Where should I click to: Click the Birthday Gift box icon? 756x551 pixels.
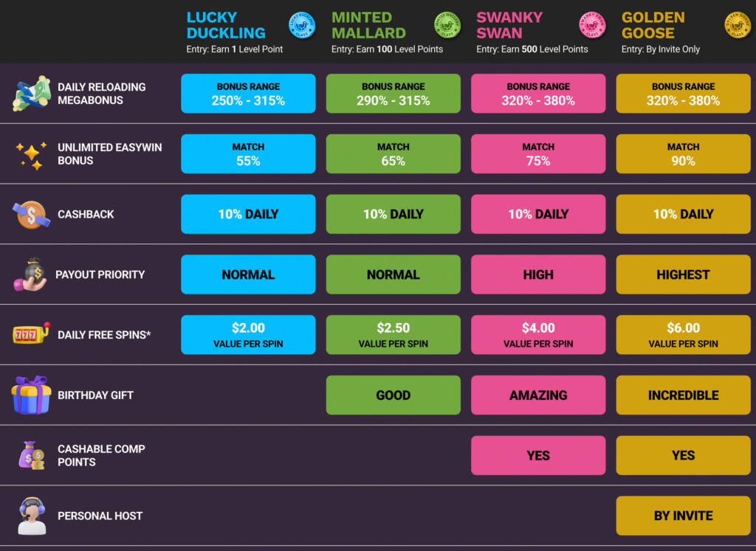coord(31,395)
